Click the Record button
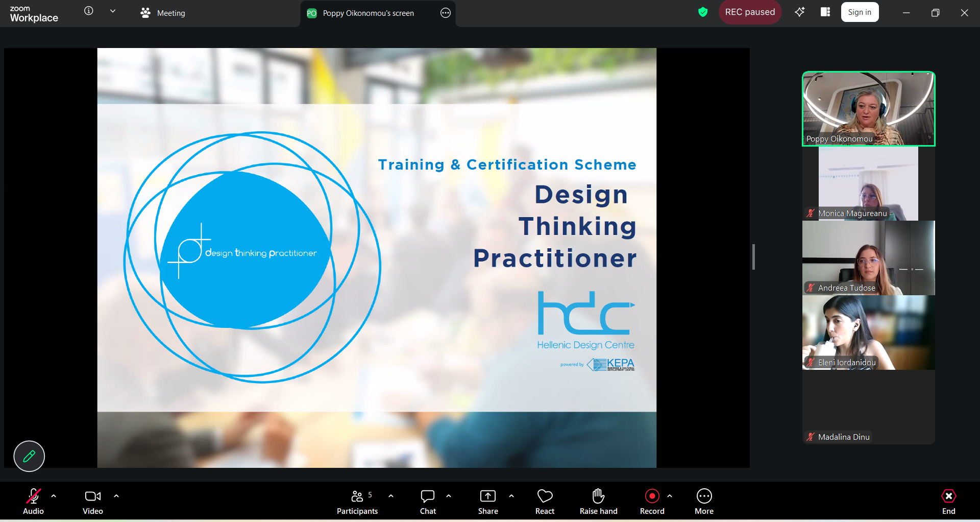 [x=652, y=502]
